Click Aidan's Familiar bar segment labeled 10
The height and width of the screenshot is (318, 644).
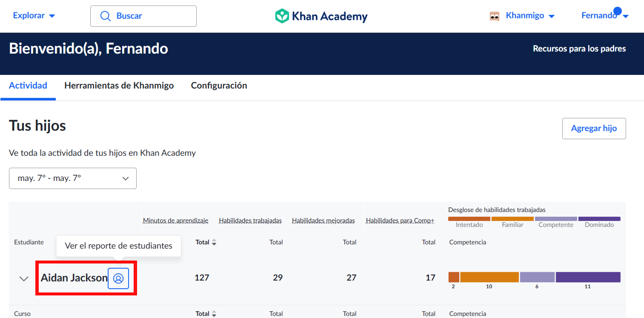(x=489, y=277)
